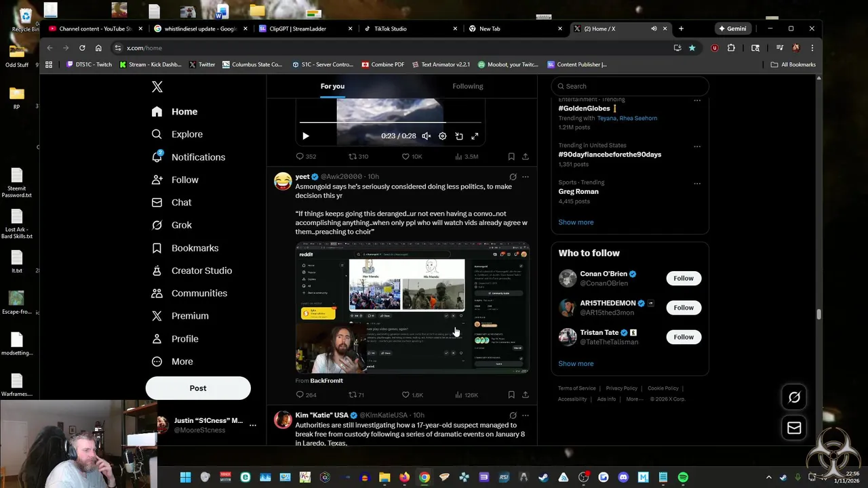Expand the video to fullscreen

click(475, 136)
